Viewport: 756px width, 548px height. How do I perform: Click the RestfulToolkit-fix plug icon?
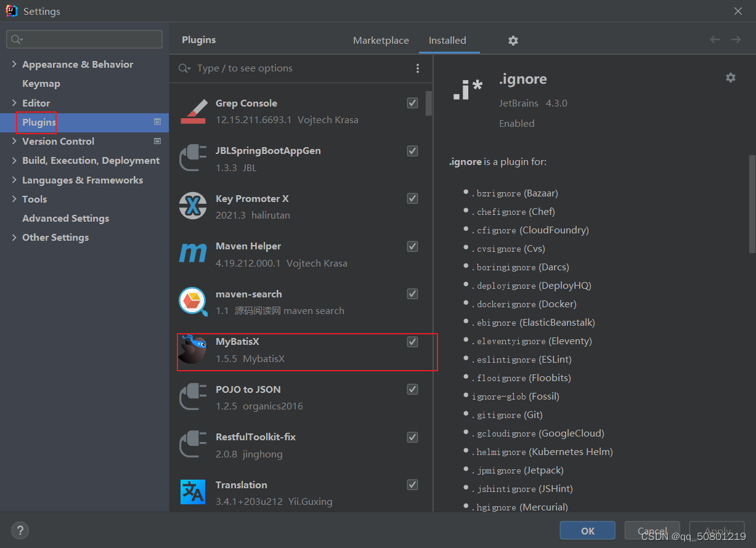point(193,445)
